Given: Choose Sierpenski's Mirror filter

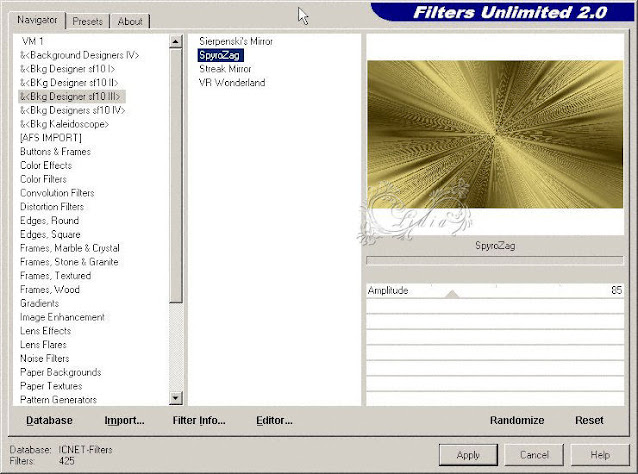Looking at the screenshot, I should [236, 41].
